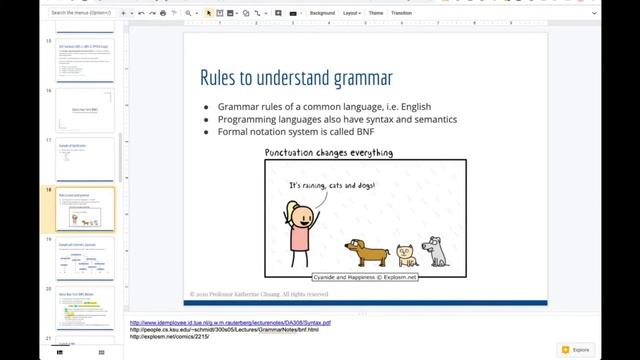Click the explosm.net/comics/2215 note line
Screen dimensions: 640x360
tap(169, 336)
